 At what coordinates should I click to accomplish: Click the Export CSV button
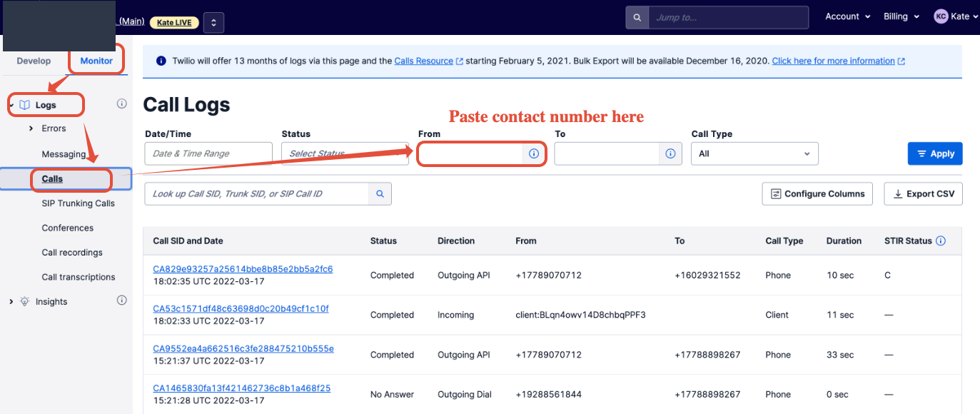[923, 193]
